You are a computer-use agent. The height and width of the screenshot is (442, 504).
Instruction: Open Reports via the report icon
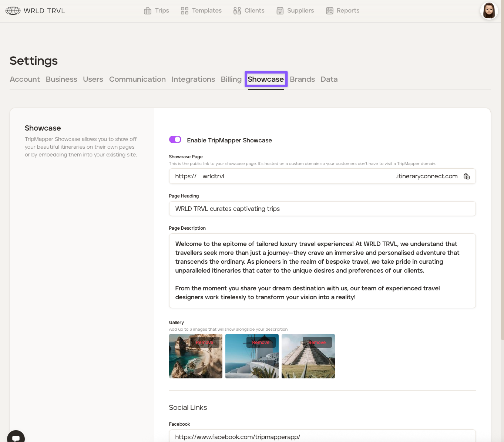(x=330, y=11)
